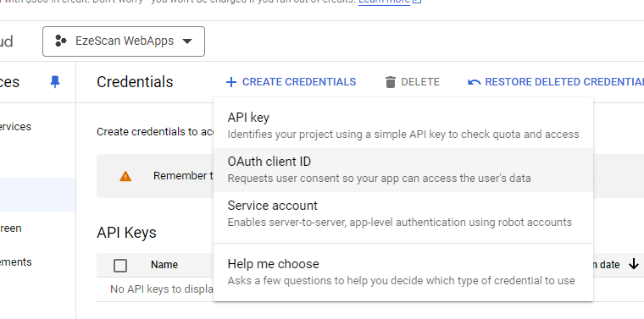Image resolution: width=644 pixels, height=319 pixels.
Task: Select Service account menu entry
Action: pyautogui.click(x=403, y=213)
